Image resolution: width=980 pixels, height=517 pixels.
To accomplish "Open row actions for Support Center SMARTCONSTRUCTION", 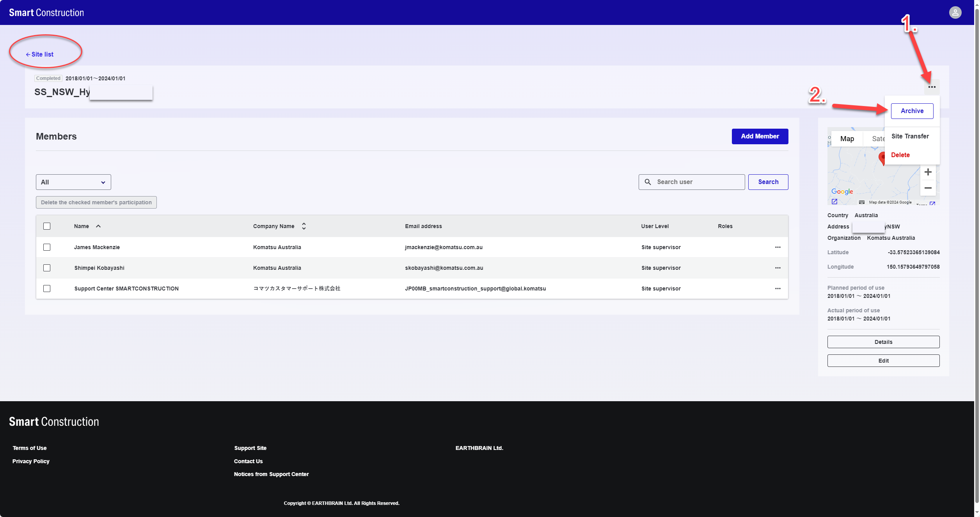I will click(778, 289).
